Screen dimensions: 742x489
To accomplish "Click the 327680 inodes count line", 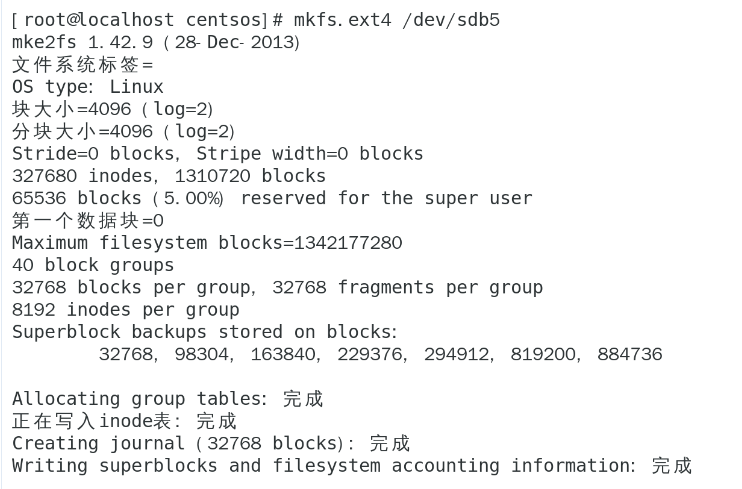I will tap(168, 176).
